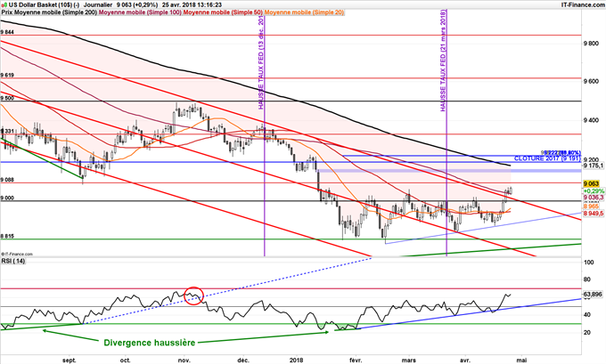Viewport: 606px width, 364px height.
Task: Click the RSI axis value 40
Action: point(587,315)
